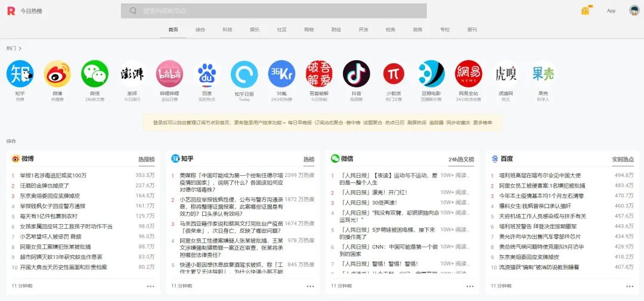Open 知乎 card 热榜 label
This screenshot has height=301, width=644.
(x=309, y=159)
